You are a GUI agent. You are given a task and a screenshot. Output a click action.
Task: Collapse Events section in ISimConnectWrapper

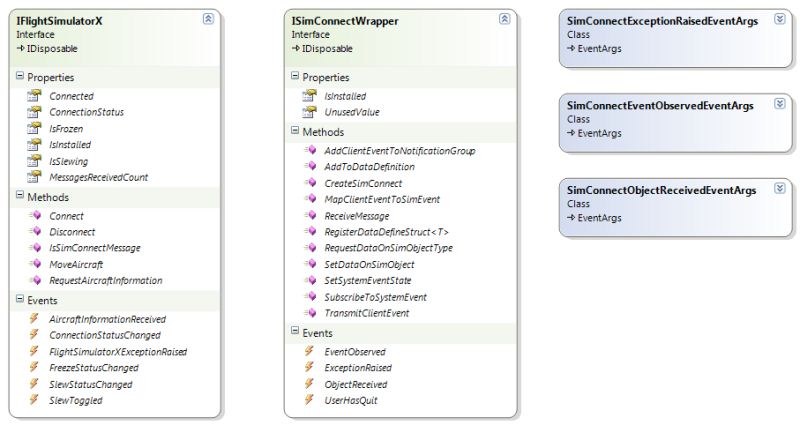coord(295,331)
